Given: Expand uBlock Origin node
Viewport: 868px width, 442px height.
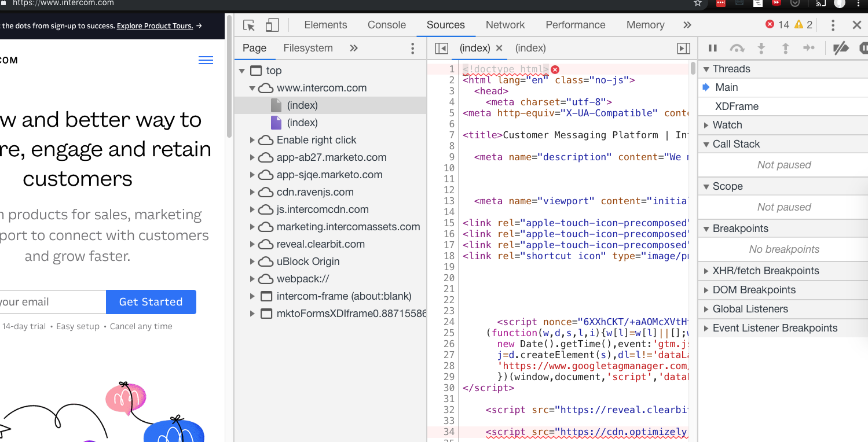Looking at the screenshot, I should pyautogui.click(x=252, y=261).
